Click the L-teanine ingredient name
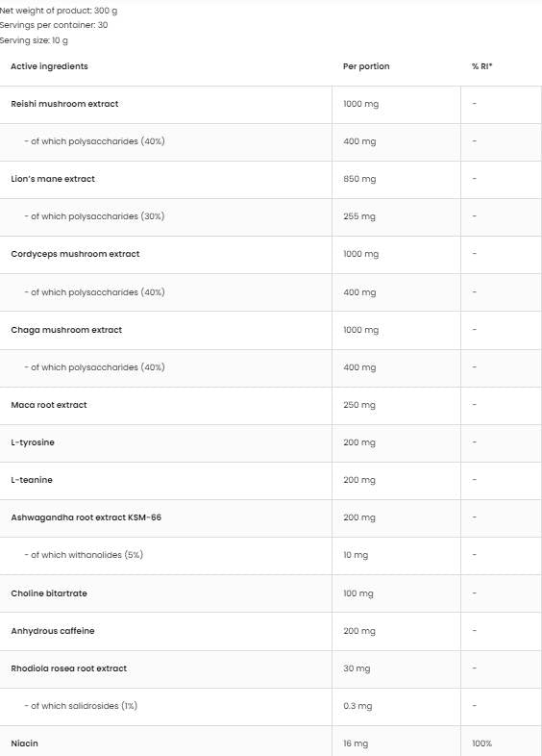The image size is (542, 756). (32, 480)
